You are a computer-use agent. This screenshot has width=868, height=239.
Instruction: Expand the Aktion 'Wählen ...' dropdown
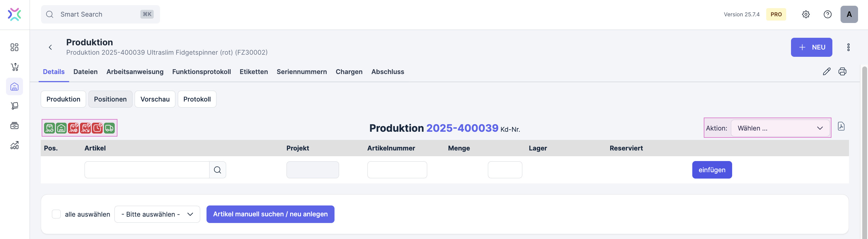[780, 128]
